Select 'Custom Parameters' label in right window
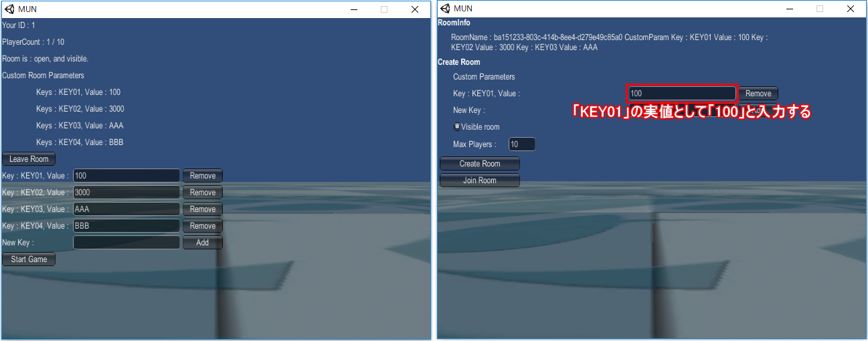Screen dimensions: 868x341 [484, 77]
